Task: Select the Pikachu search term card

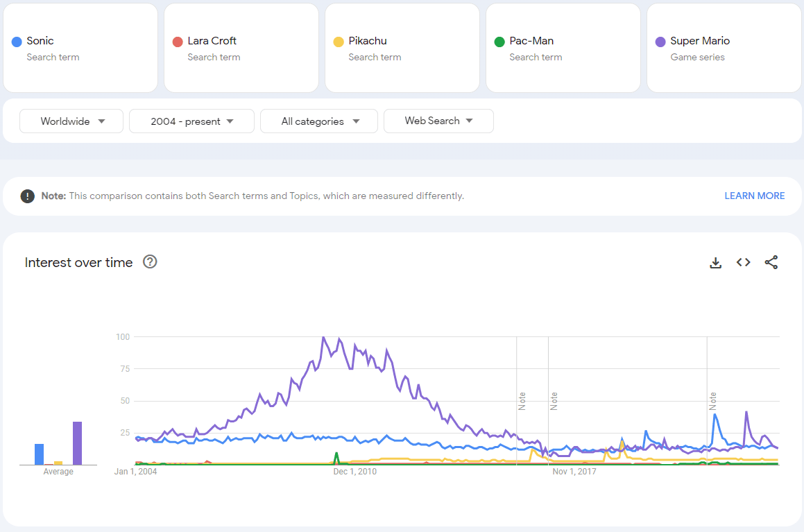Action: click(x=402, y=48)
